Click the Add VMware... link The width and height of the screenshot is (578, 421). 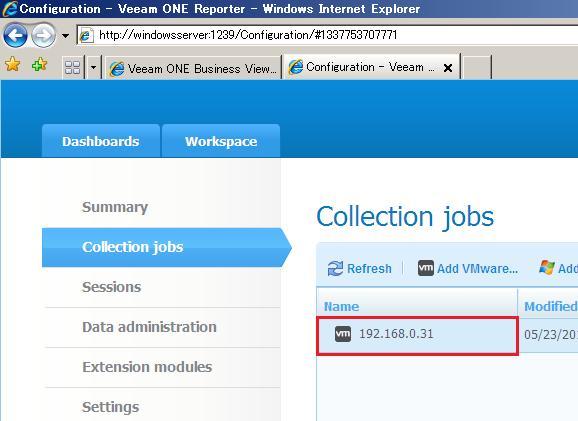[x=477, y=268]
